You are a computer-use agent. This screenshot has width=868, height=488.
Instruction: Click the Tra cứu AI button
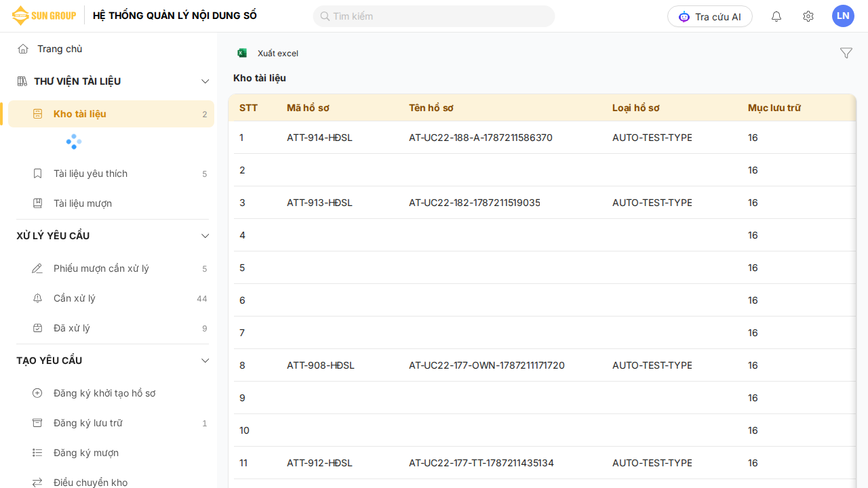(710, 16)
